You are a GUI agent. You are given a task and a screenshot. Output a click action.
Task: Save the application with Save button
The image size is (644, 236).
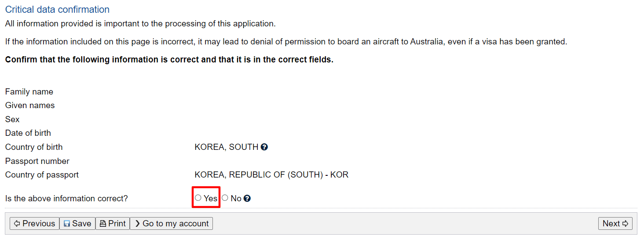pos(77,224)
